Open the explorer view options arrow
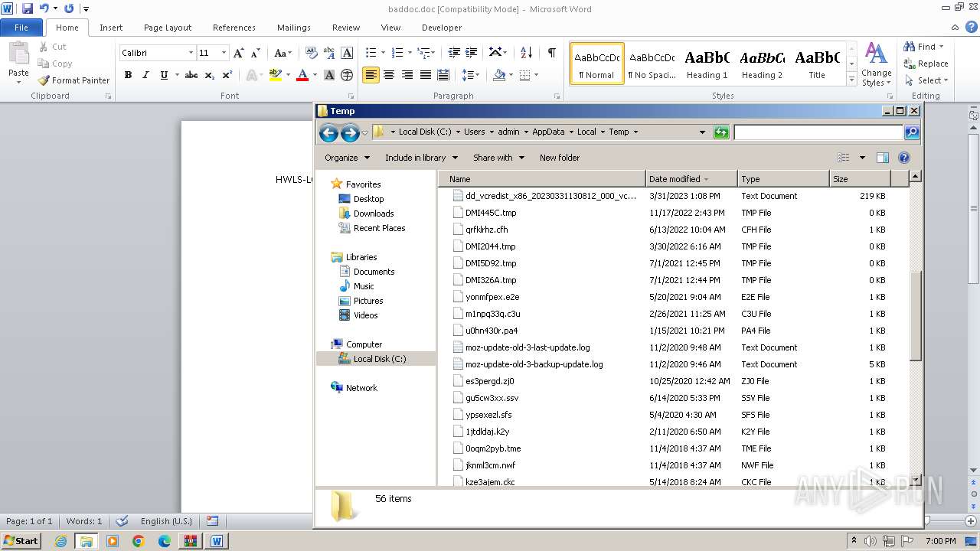This screenshot has height=551, width=980. pos(862,158)
